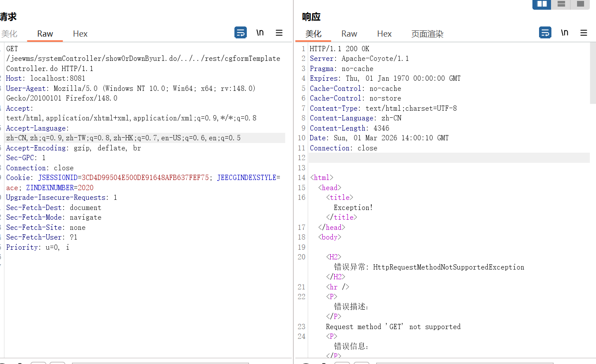The width and height of the screenshot is (596, 364).
Task: Click the Content-Length: 4346 response header line
Action: (x=350, y=128)
